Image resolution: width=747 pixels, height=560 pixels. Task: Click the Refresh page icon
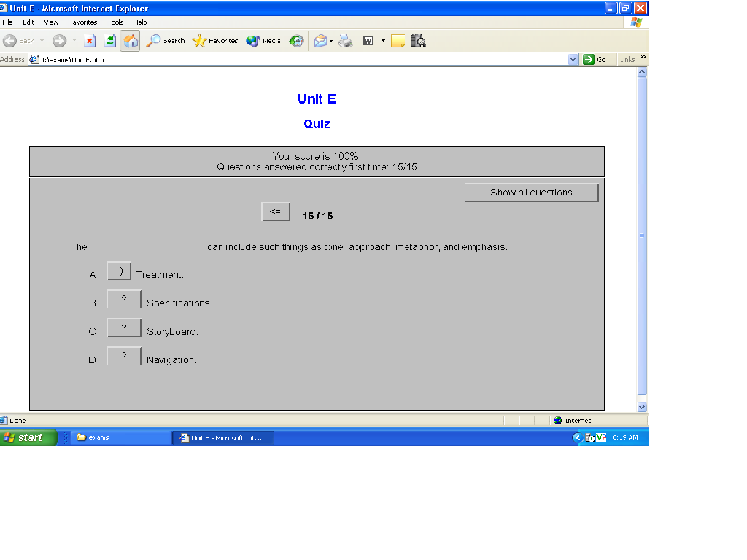tap(110, 41)
